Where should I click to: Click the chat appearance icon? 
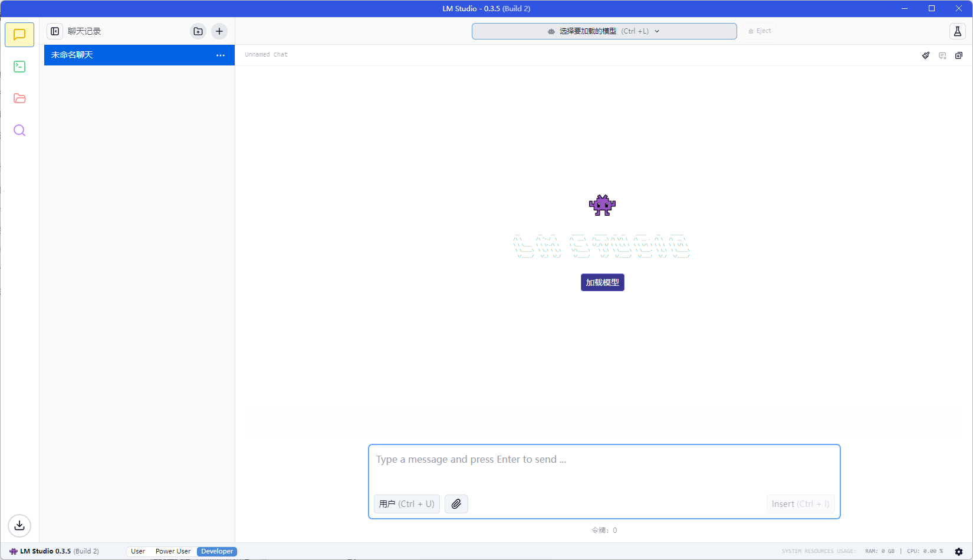coord(942,55)
